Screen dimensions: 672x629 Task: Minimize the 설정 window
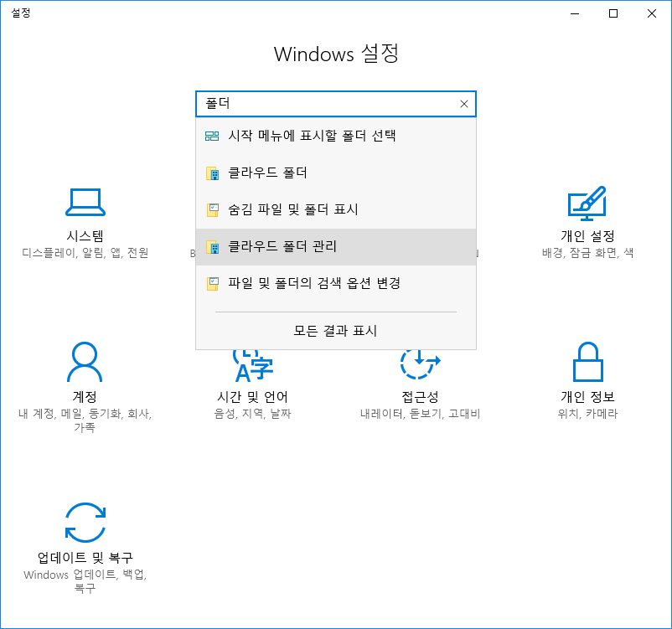click(x=575, y=13)
